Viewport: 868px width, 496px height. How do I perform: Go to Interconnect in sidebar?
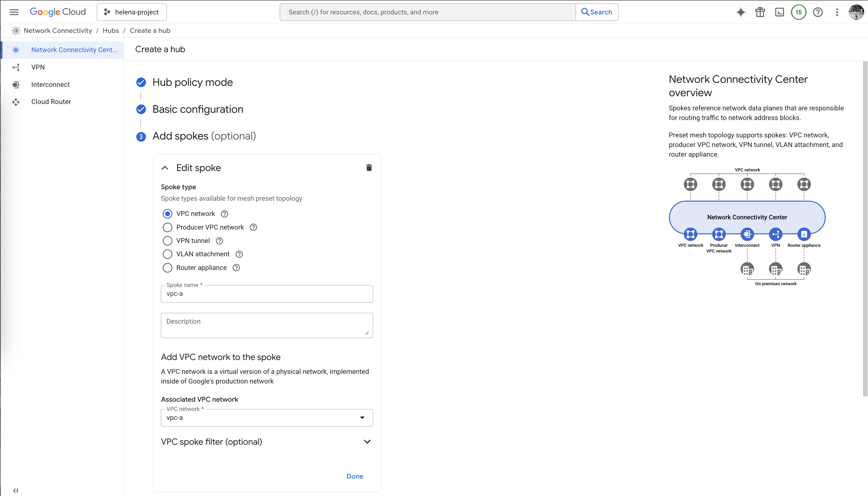click(51, 84)
